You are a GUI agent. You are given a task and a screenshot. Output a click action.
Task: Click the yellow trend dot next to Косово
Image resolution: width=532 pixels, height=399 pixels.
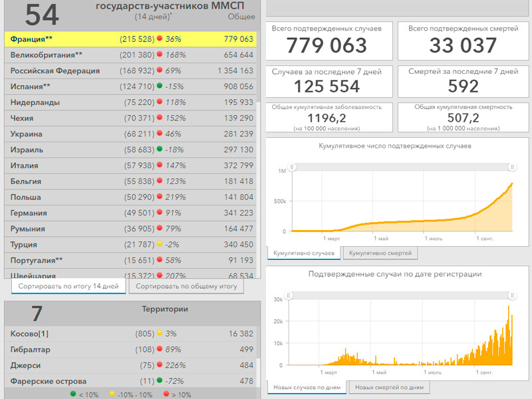coord(160,334)
